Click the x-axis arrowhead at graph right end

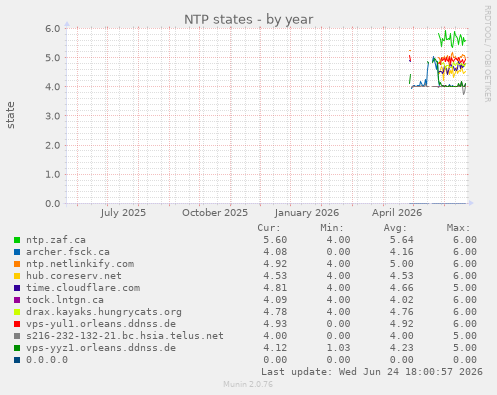(470, 203)
